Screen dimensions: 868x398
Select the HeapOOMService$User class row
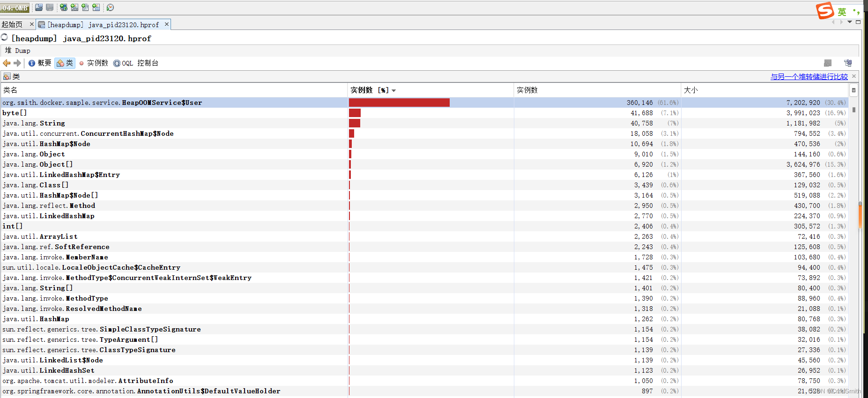pyautogui.click(x=424, y=103)
